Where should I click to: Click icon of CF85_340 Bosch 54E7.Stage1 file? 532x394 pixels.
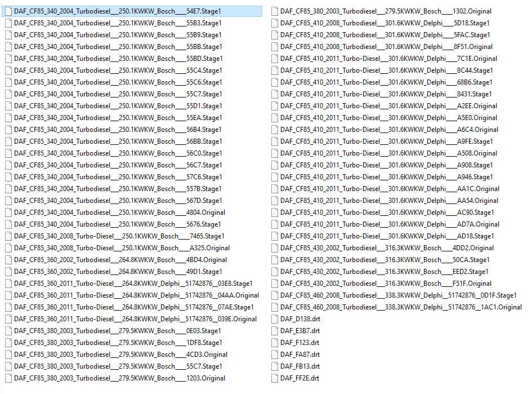point(8,11)
